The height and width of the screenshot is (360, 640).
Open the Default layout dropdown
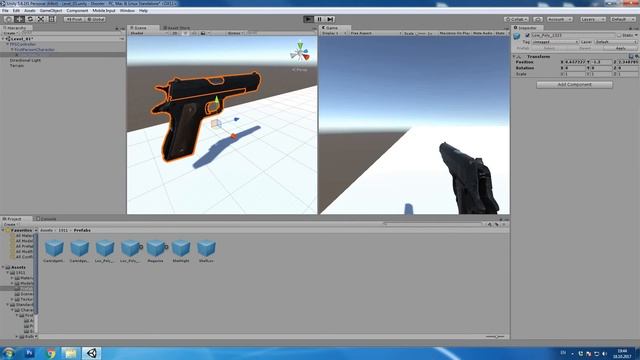tap(623, 19)
